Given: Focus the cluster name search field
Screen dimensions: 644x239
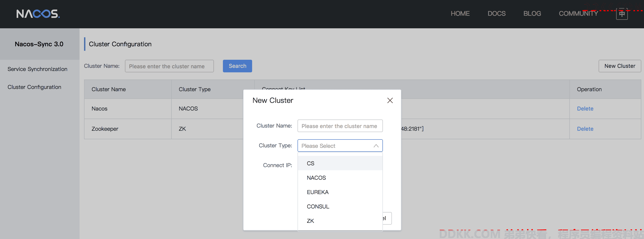Looking at the screenshot, I should pos(169,66).
